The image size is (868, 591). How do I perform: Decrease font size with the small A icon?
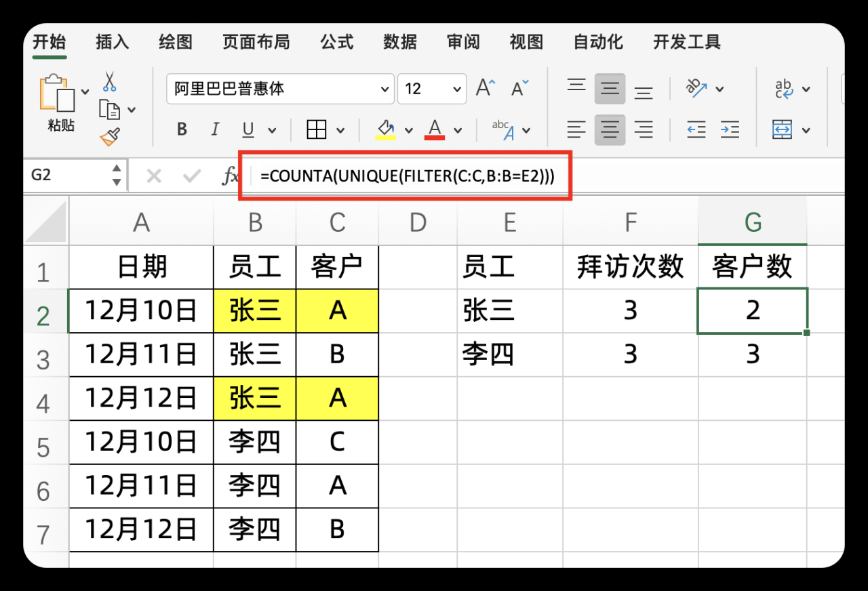(x=519, y=88)
